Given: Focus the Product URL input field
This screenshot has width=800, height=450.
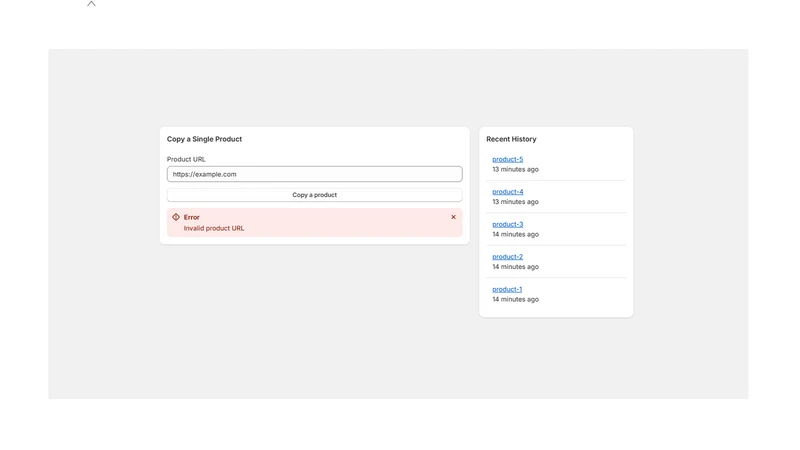Looking at the screenshot, I should [314, 174].
